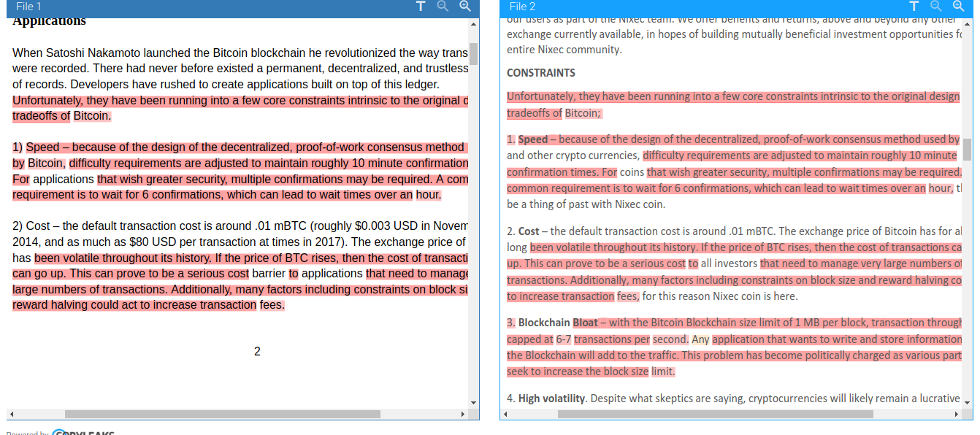The image size is (980, 435).
Task: Click the File 1 horizontal scrollbar thumb
Action: 223,414
